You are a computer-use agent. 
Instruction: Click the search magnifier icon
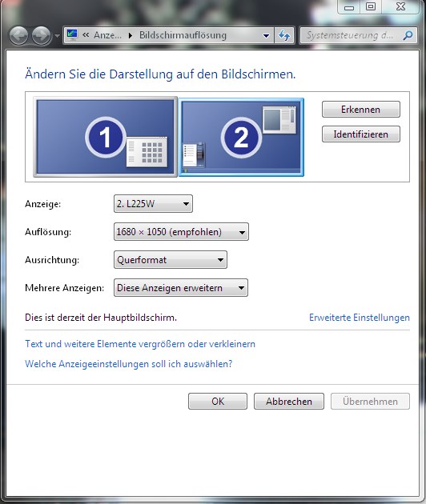pos(408,35)
